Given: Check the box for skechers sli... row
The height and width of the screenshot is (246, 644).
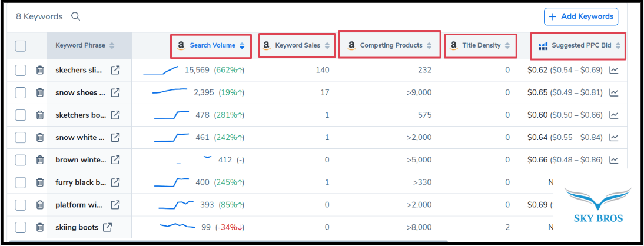Looking at the screenshot, I should [21, 70].
